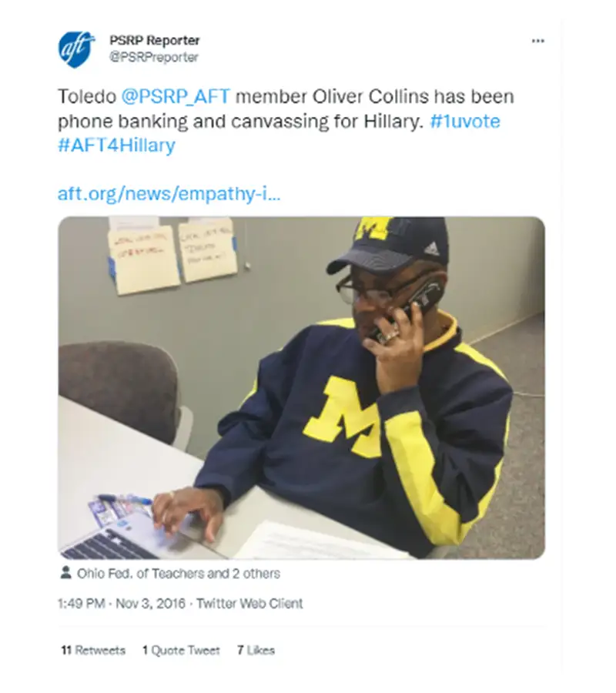Show the 11 Retweets list
The image size is (616, 693).
coord(92,651)
